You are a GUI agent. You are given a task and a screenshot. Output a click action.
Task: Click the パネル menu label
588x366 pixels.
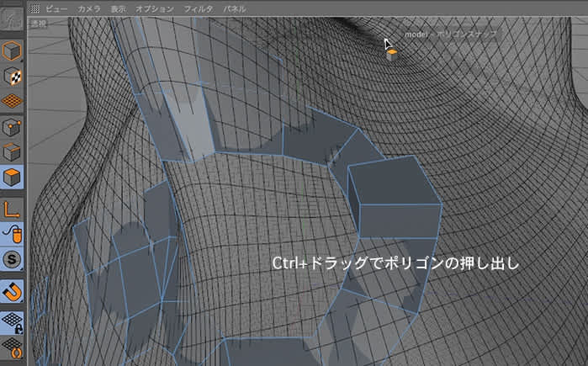coord(235,8)
